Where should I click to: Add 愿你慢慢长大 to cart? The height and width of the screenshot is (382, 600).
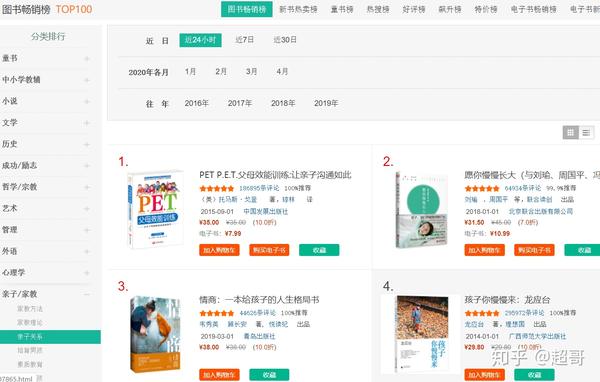(484, 250)
